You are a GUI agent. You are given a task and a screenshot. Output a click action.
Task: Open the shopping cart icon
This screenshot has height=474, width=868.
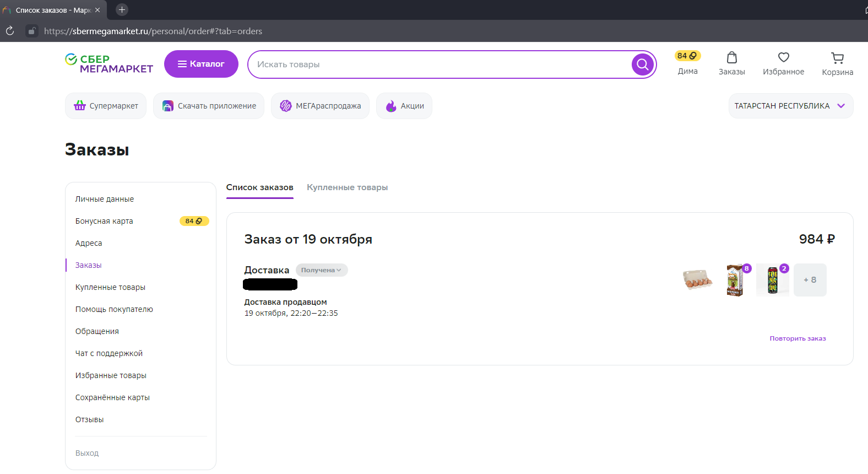coord(838,58)
